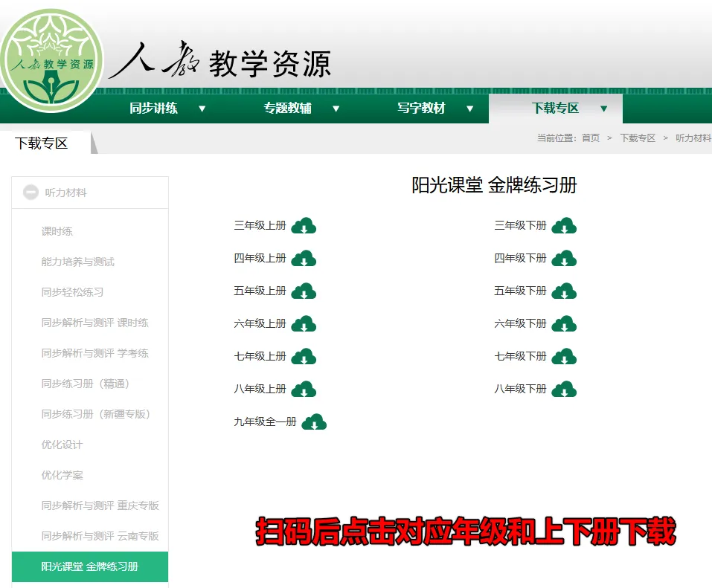Click the 八年级下册 label
Image resolution: width=712 pixels, height=588 pixels.
[x=520, y=389]
